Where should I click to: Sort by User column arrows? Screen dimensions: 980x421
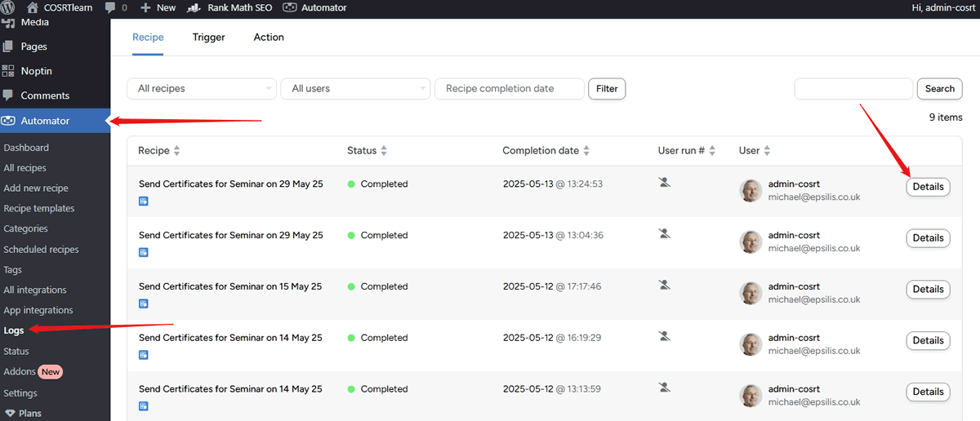pyautogui.click(x=767, y=151)
